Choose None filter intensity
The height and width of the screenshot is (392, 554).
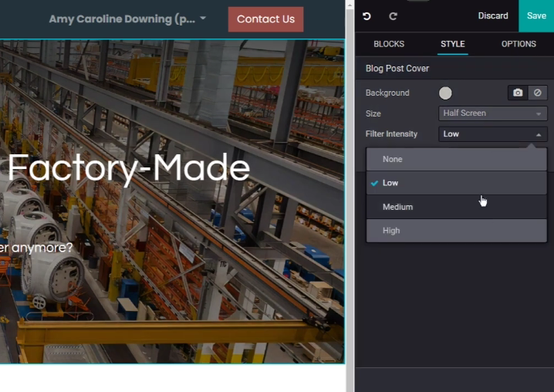pyautogui.click(x=457, y=160)
